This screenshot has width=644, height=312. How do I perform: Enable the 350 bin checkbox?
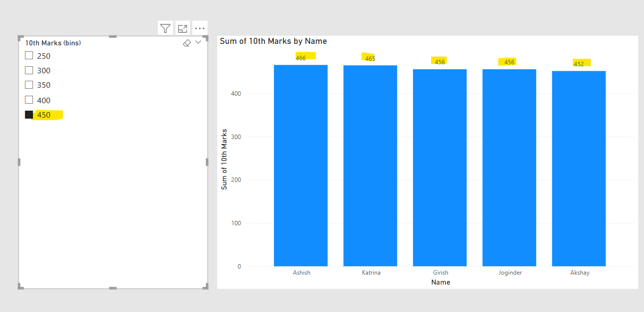pos(29,85)
